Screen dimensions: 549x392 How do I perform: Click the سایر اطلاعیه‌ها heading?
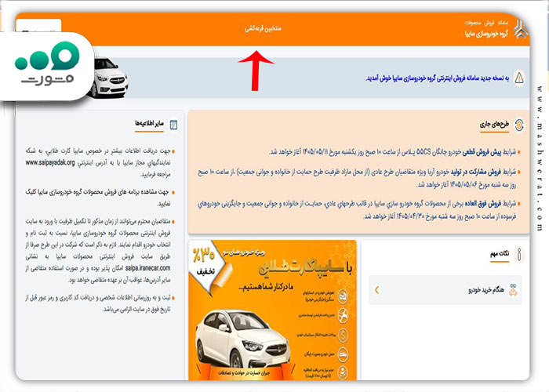coord(150,124)
